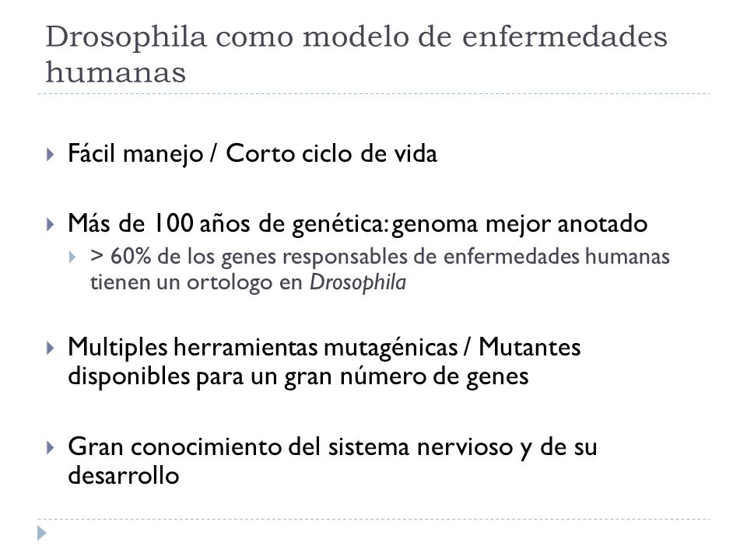
Task: Click the 'Multiples herramientas mutagénicas' text
Action: click(262, 347)
